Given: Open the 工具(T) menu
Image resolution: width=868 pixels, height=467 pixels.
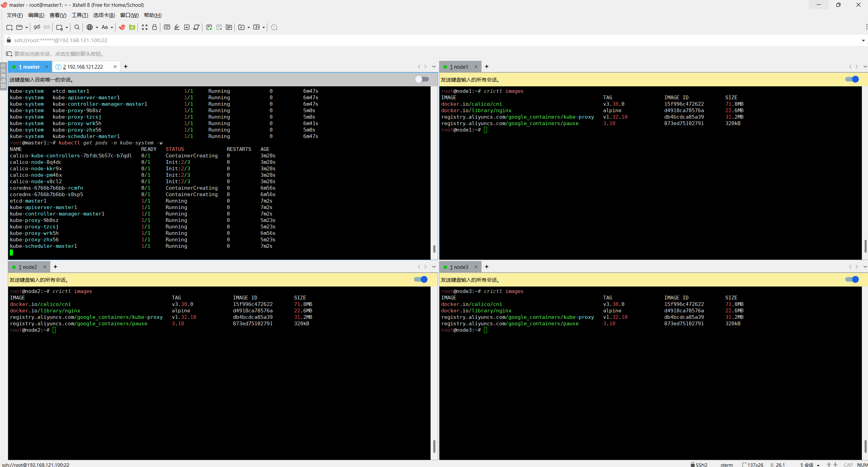Looking at the screenshot, I should tap(80, 15).
